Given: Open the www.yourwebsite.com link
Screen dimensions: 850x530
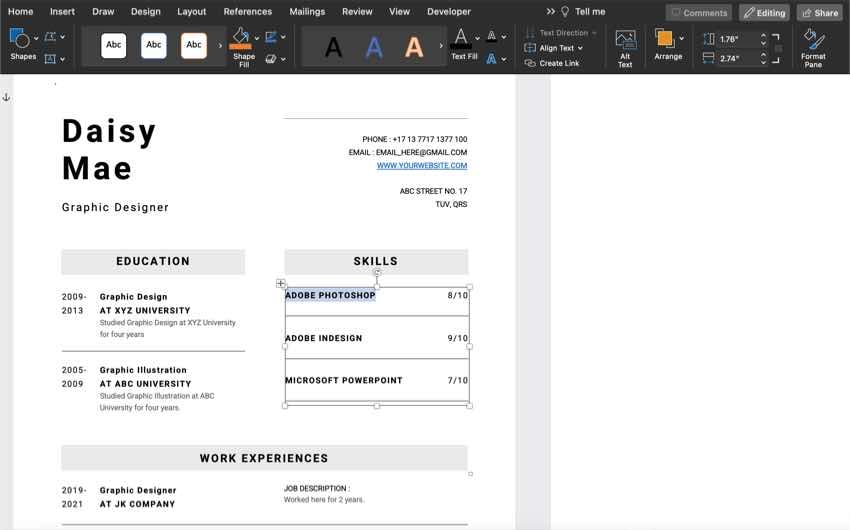Looking at the screenshot, I should [x=422, y=165].
